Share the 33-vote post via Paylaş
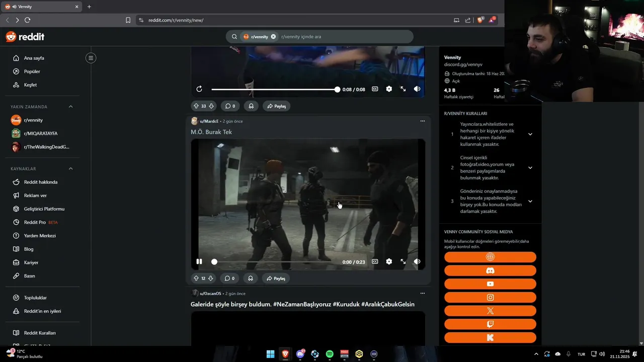The image size is (644, 362). click(276, 106)
